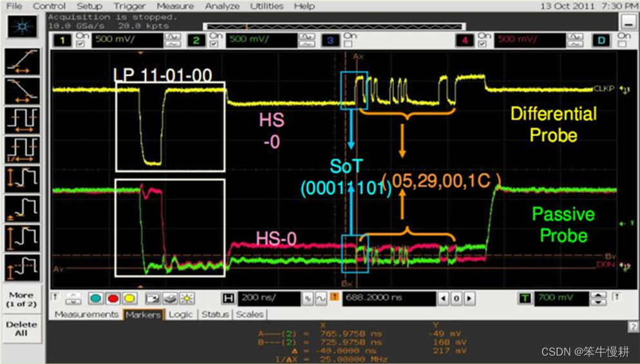Open the Measure menu

click(175, 6)
